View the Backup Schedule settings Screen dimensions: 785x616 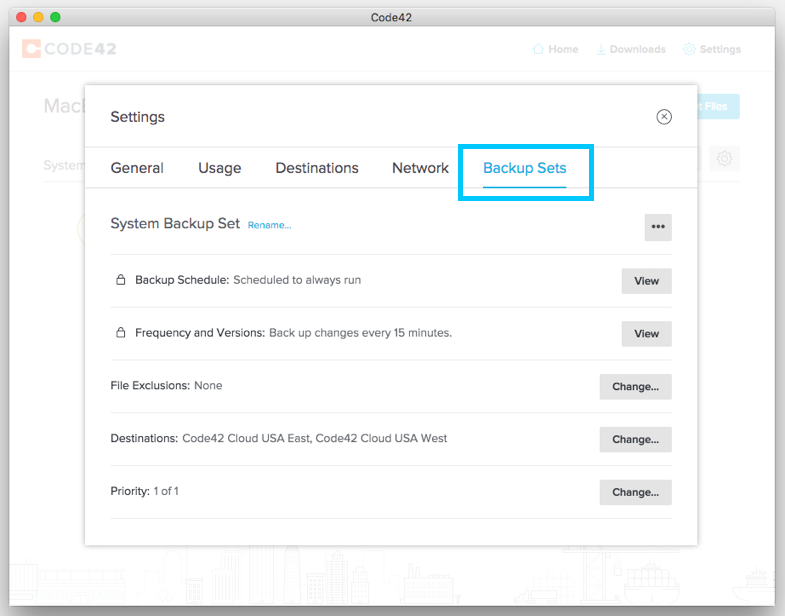[647, 281]
